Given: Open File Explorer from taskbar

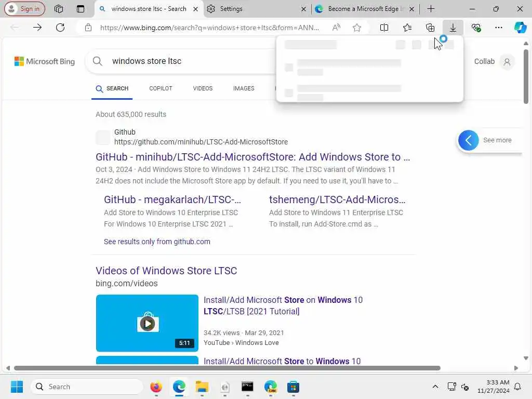Looking at the screenshot, I should [x=202, y=387].
